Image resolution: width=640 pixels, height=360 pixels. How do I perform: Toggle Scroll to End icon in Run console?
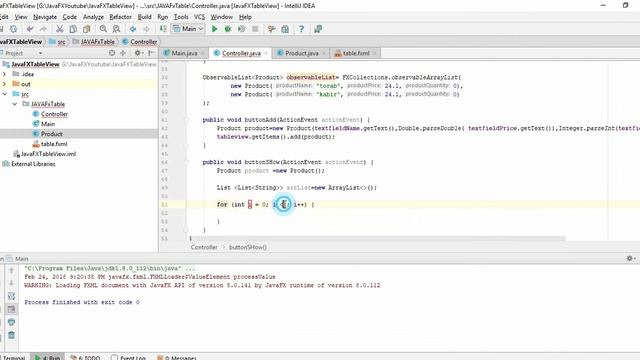point(11,309)
